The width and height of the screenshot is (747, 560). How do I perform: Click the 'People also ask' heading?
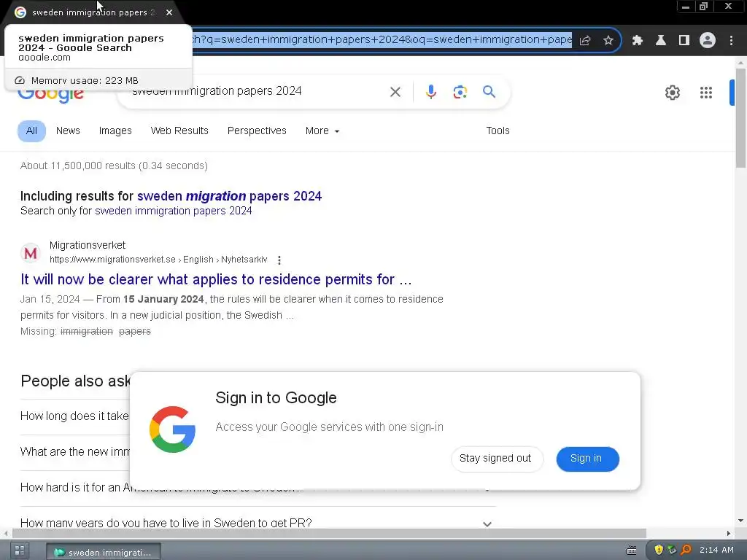[x=75, y=381]
